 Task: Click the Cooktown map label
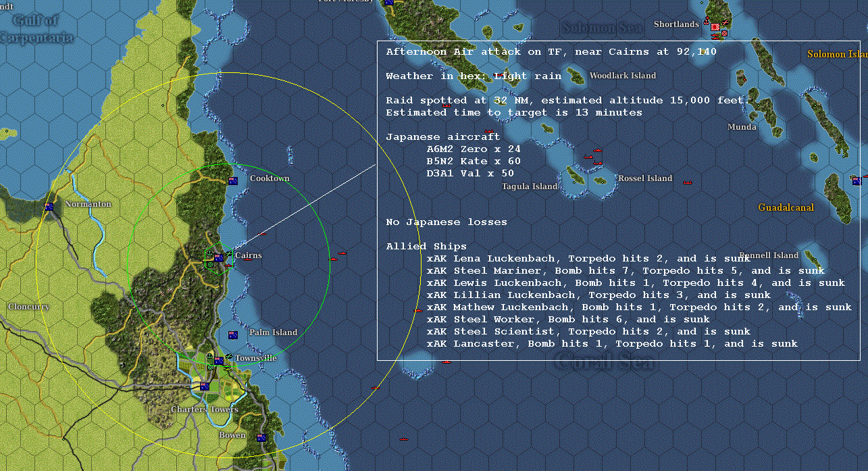tap(270, 178)
